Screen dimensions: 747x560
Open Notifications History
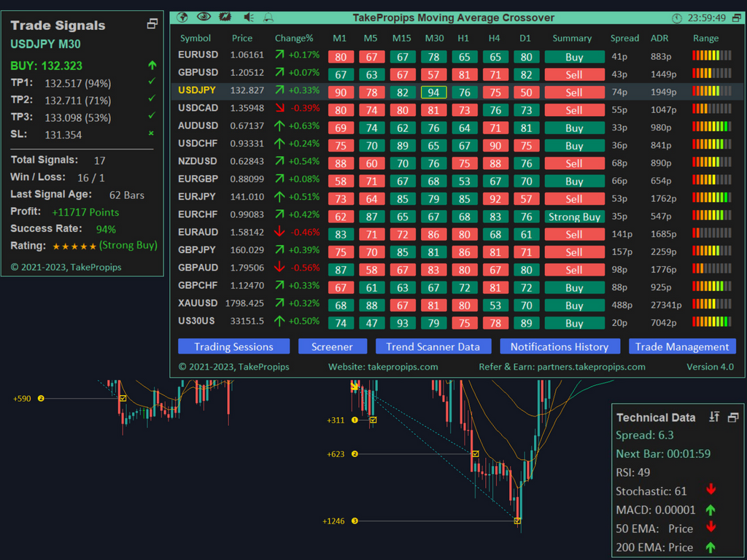tap(560, 346)
